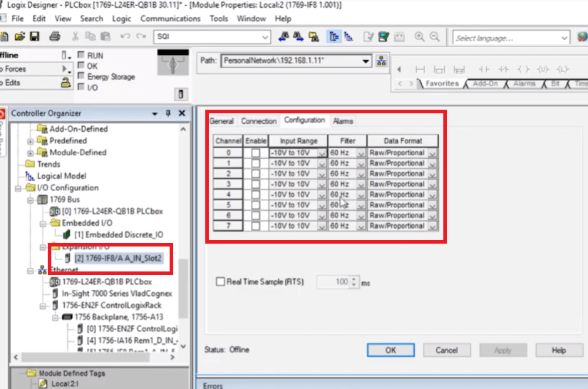The image size is (588, 389).
Task: Open the Logic menu
Action: click(x=121, y=19)
